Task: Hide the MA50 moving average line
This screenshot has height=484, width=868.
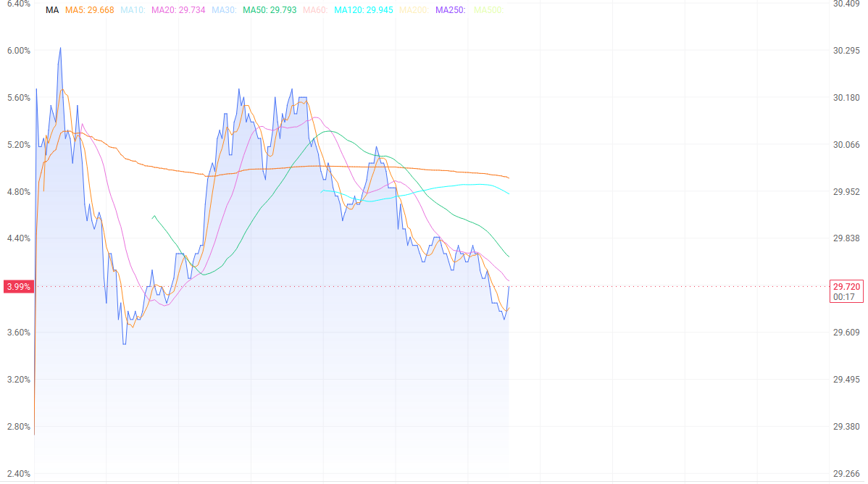Action: click(x=270, y=10)
